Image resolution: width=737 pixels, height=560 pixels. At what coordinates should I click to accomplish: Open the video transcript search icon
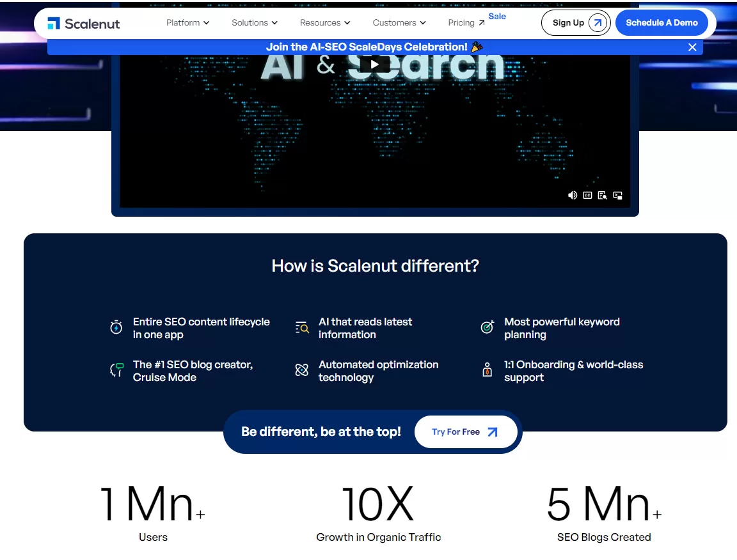(602, 195)
